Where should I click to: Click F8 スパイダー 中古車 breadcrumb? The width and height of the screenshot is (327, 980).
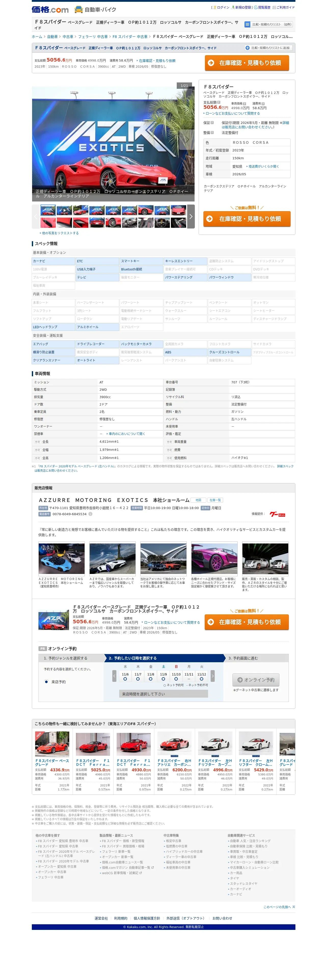coord(130,37)
